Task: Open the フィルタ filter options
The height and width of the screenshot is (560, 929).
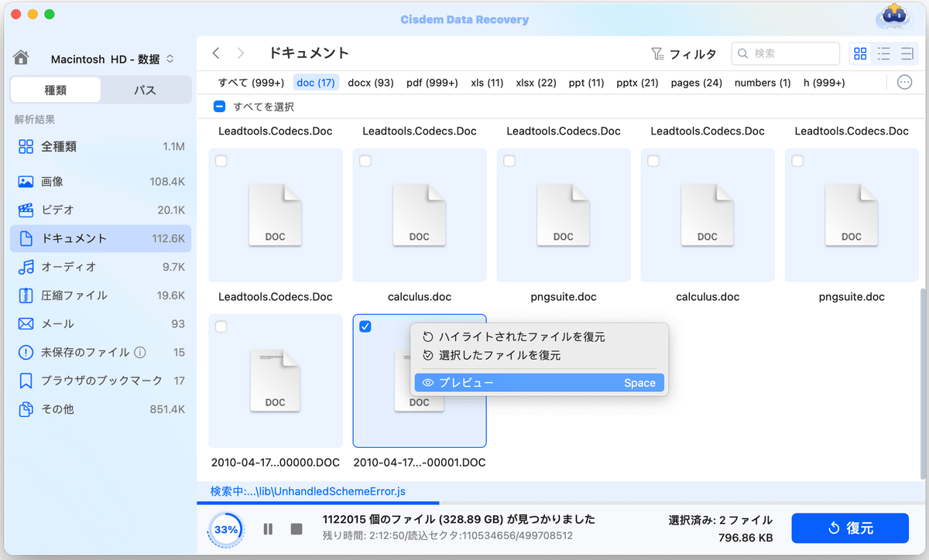Action: pos(684,53)
